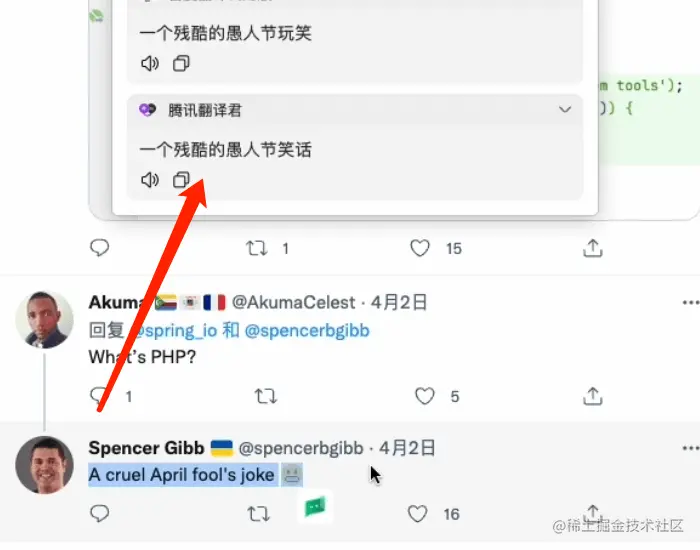The height and width of the screenshot is (550, 700).
Task: Copy the Tencent translation result text
Action: (x=181, y=180)
